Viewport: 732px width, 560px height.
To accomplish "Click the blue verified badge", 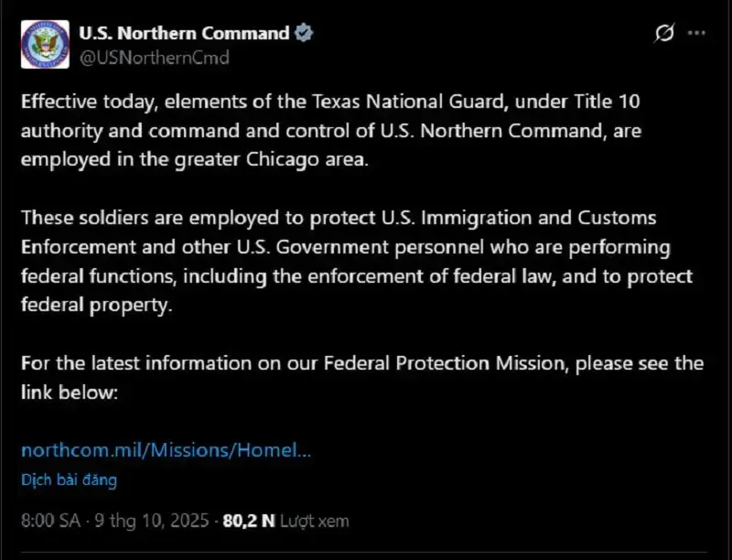I will (304, 34).
